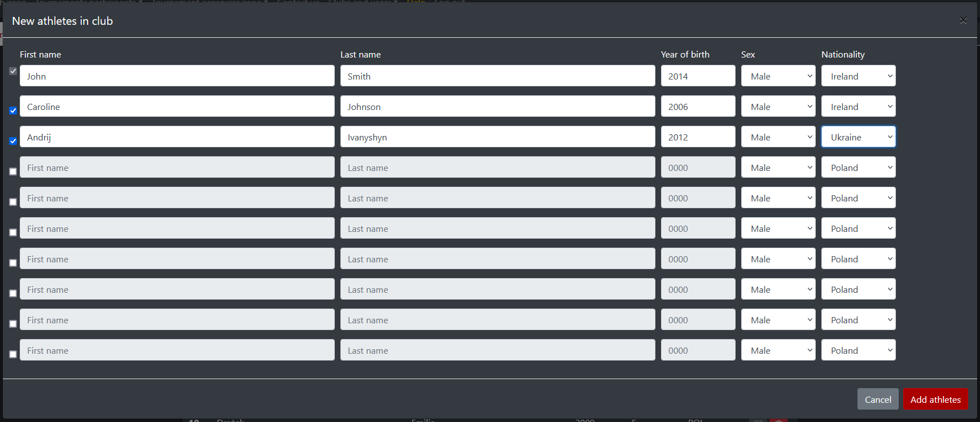Open Nationality dropdown for Caroline Johnson

pyautogui.click(x=859, y=106)
